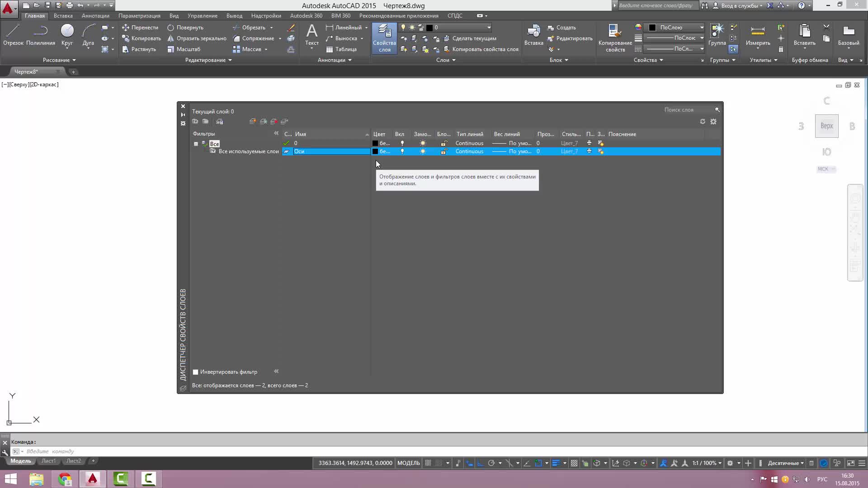Open the ПоСлою color dropdown
This screenshot has width=868, height=488.
674,28
